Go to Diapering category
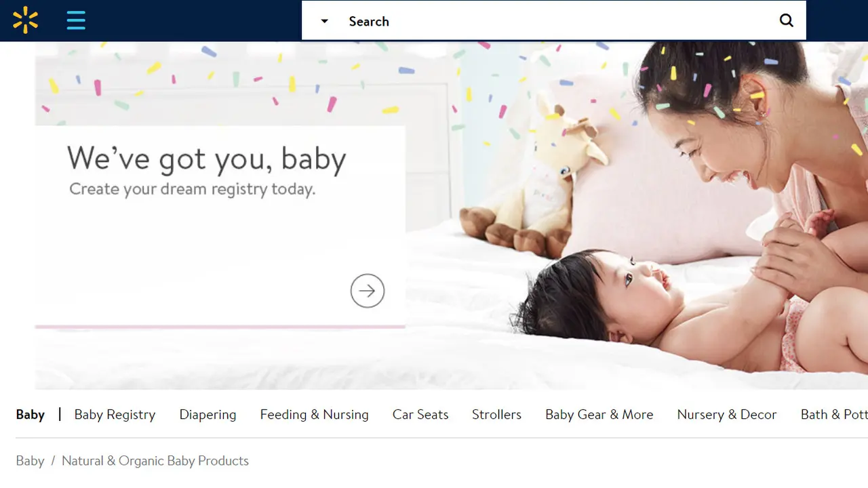The height and width of the screenshot is (488, 868). click(208, 415)
